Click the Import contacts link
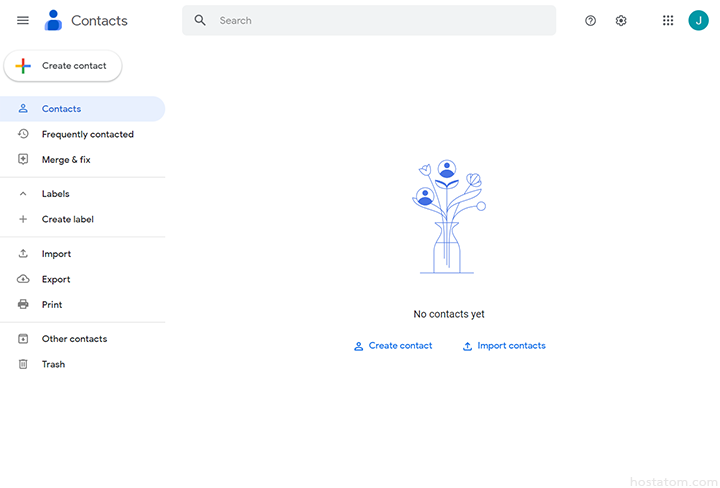 pos(504,346)
